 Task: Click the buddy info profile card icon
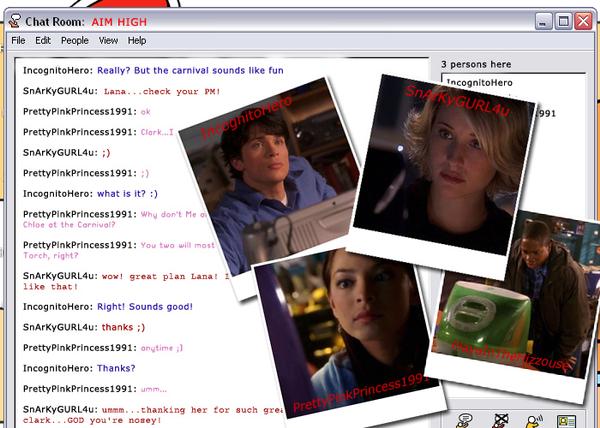coord(567,420)
